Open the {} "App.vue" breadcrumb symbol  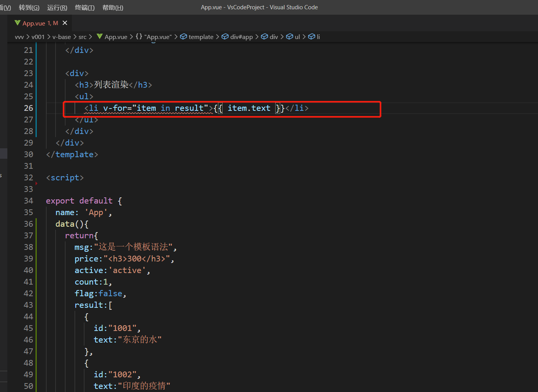[x=153, y=37]
